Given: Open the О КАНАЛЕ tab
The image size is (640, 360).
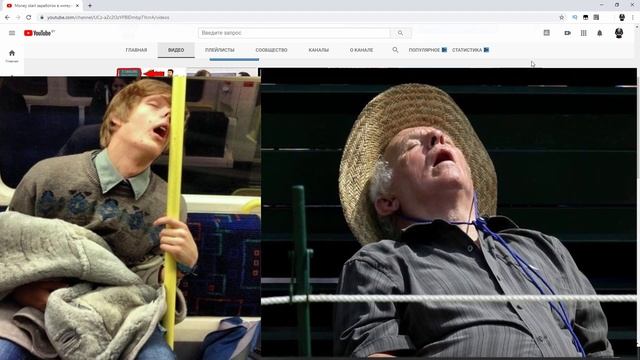Looking at the screenshot, I should pos(361,50).
